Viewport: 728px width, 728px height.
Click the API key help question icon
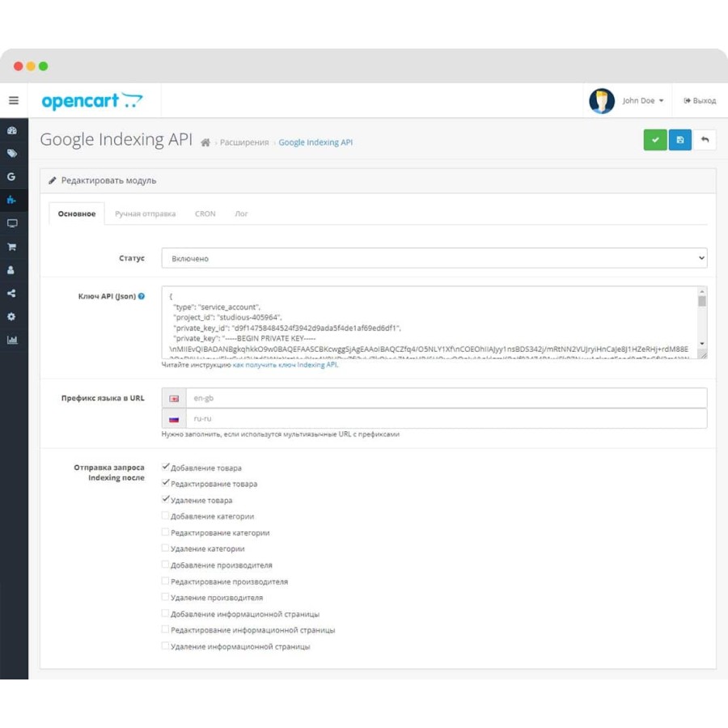point(141,296)
